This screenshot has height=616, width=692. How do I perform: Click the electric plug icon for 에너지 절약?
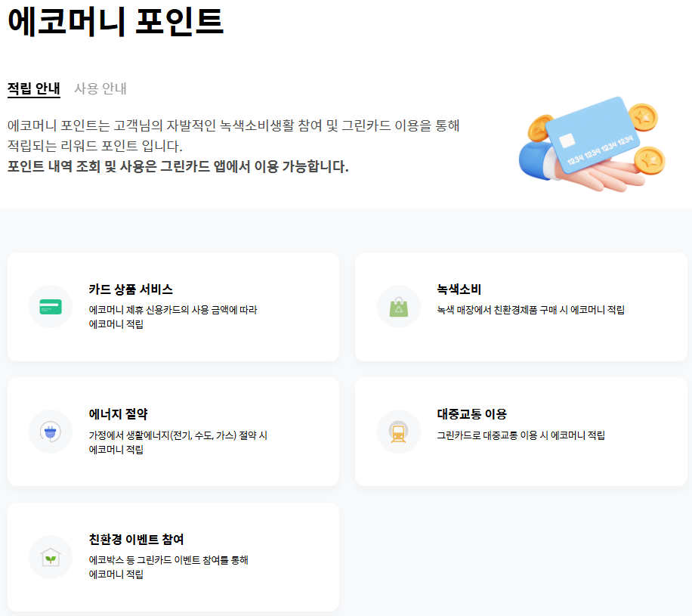pos(50,432)
